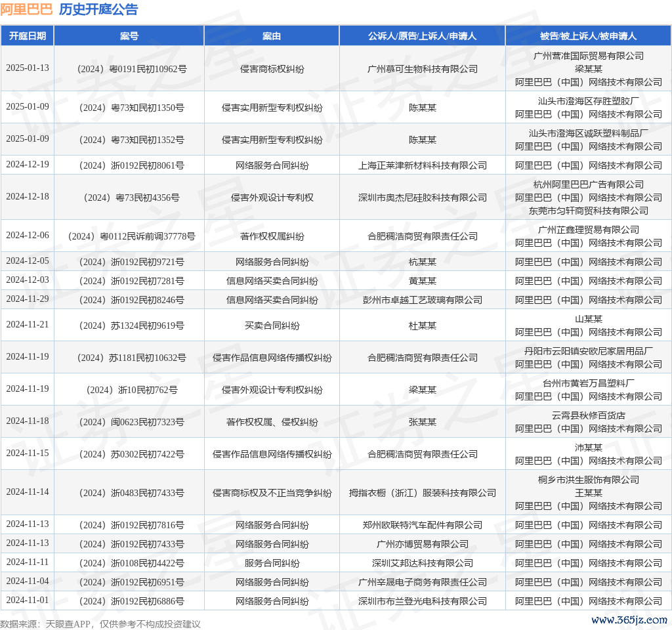Select case number 粤73知民初1350号
672x630 pixels.
[148, 108]
